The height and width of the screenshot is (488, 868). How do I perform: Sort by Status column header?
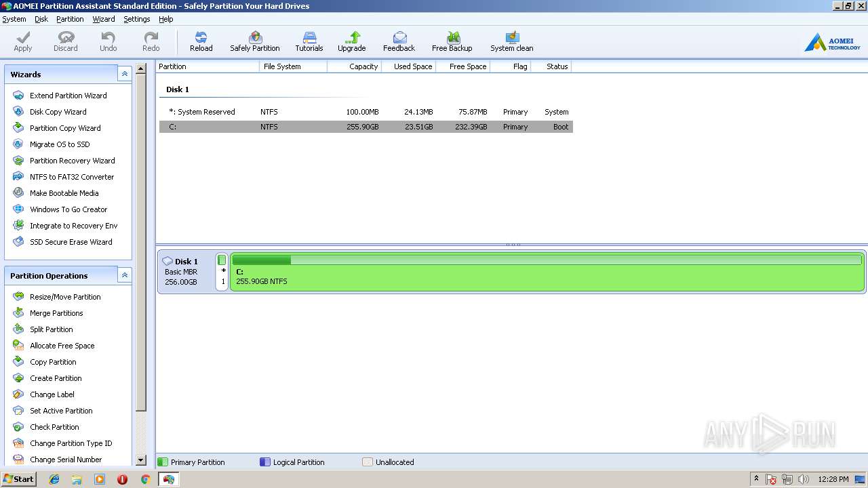pyautogui.click(x=551, y=66)
